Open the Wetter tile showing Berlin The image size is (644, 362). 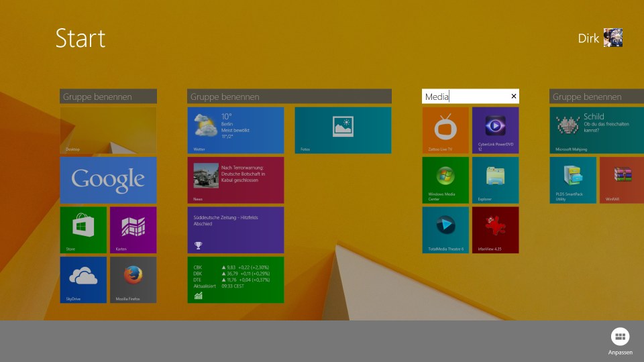(x=235, y=130)
